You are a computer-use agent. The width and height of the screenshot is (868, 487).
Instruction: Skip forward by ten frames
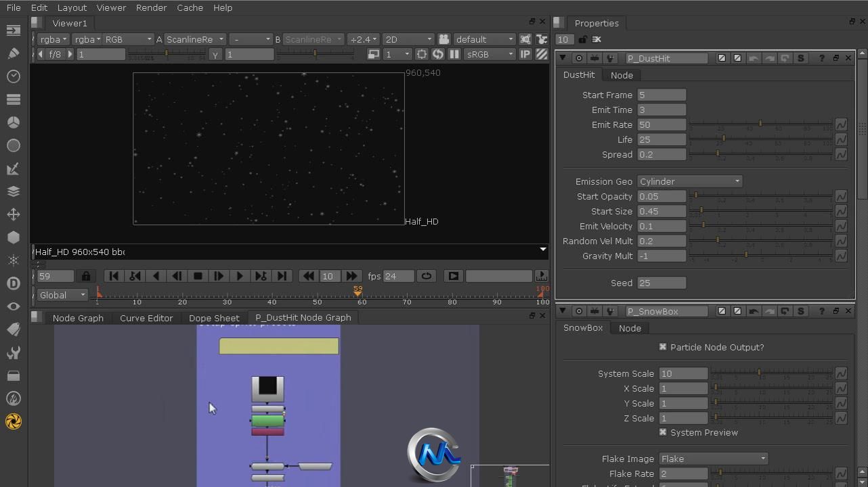[351, 276]
